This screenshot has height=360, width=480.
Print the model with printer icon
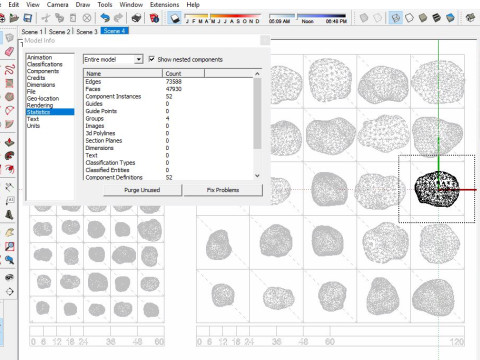click(136, 18)
